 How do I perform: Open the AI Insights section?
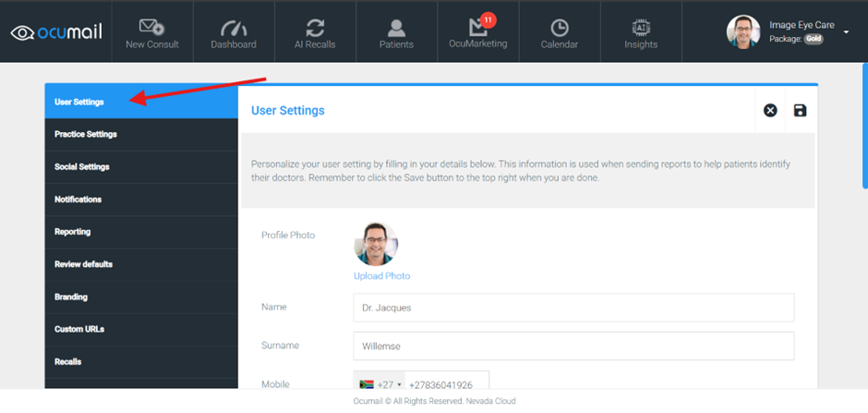tap(641, 32)
